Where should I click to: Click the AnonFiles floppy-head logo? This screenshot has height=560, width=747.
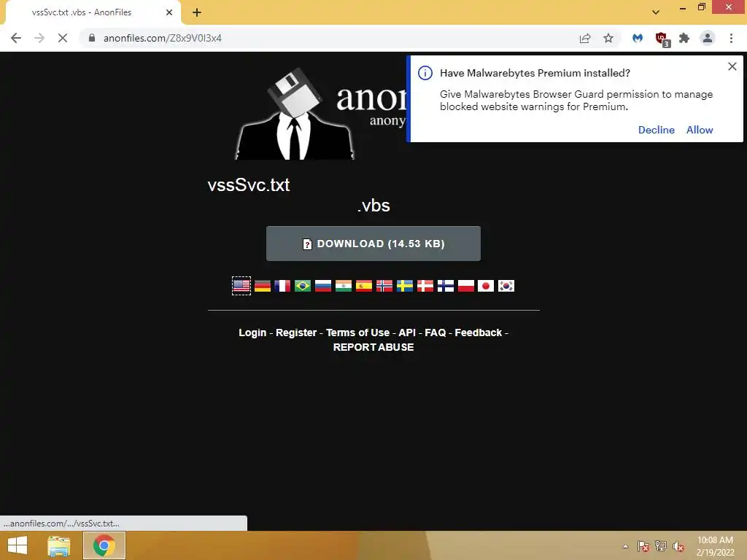pyautogui.click(x=295, y=114)
